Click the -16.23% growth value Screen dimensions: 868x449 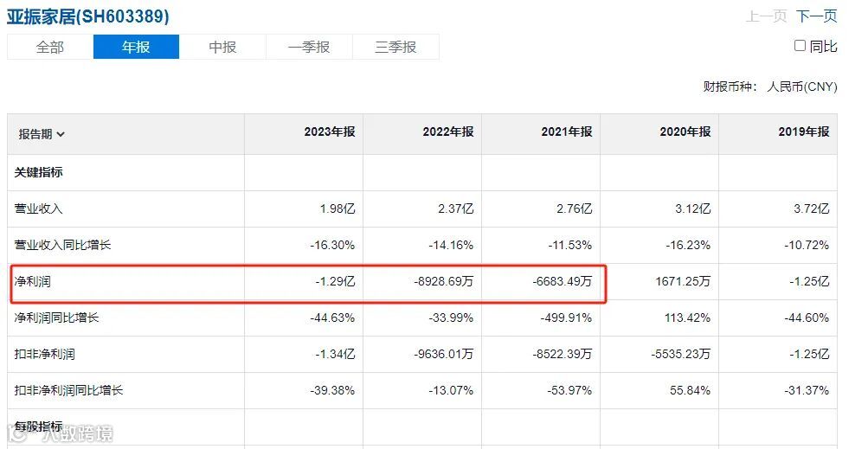[x=688, y=245]
